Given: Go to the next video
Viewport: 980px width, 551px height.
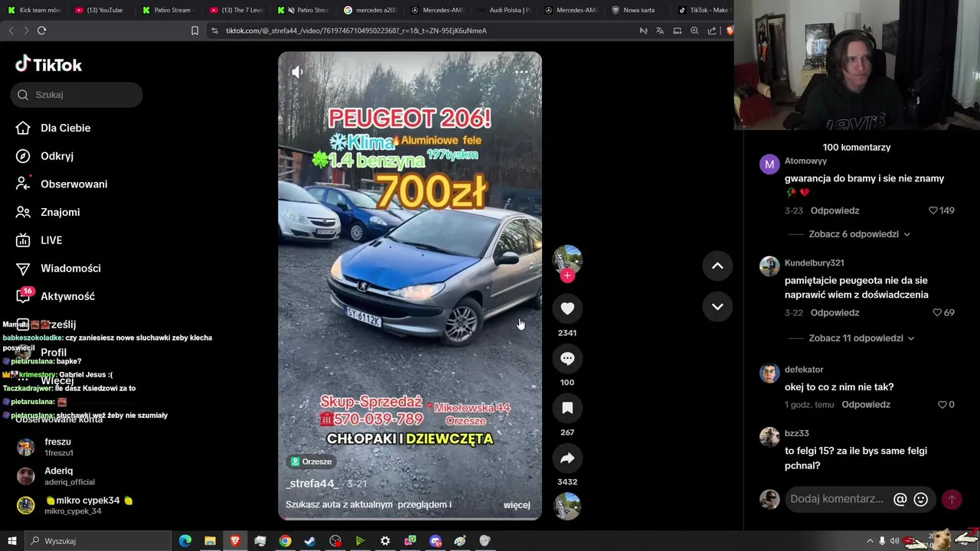Looking at the screenshot, I should click(x=717, y=306).
